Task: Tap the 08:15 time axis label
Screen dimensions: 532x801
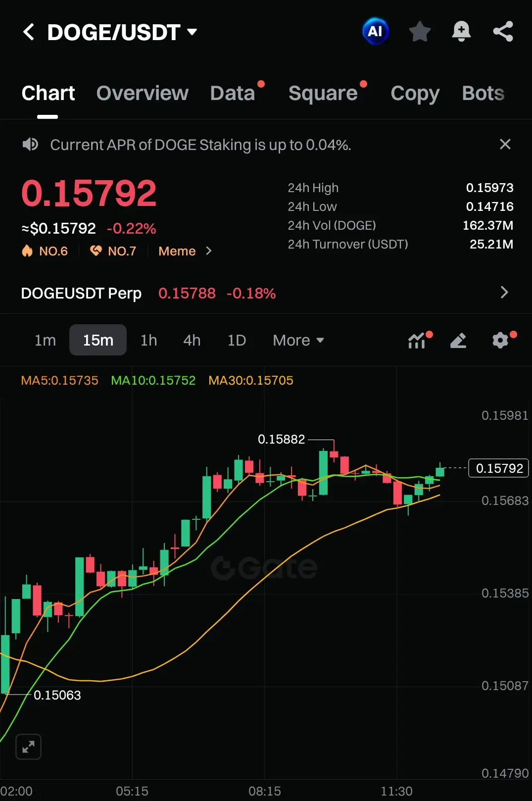Action: click(265, 791)
